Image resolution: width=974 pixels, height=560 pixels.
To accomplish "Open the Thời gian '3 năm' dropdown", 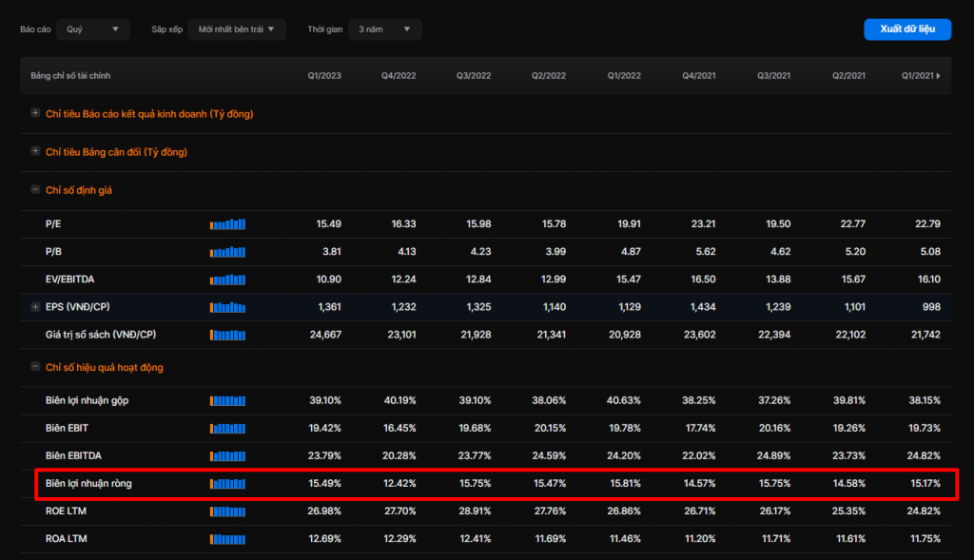I will [x=384, y=29].
